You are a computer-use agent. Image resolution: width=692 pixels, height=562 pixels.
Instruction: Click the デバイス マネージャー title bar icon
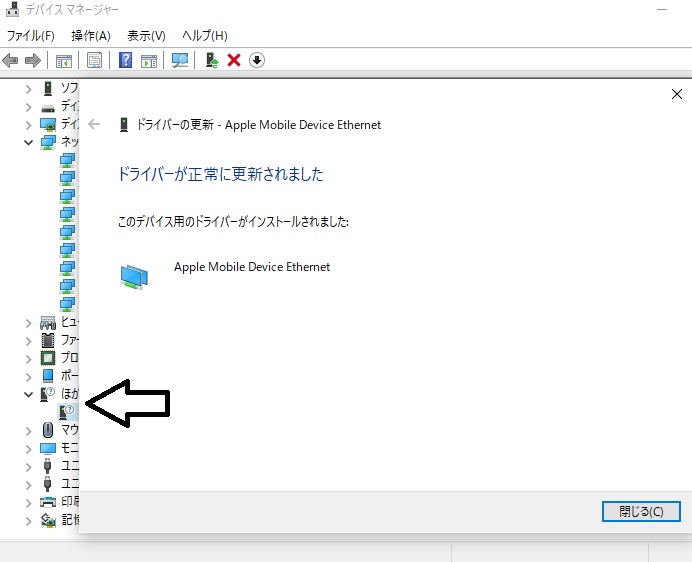tap(13, 9)
